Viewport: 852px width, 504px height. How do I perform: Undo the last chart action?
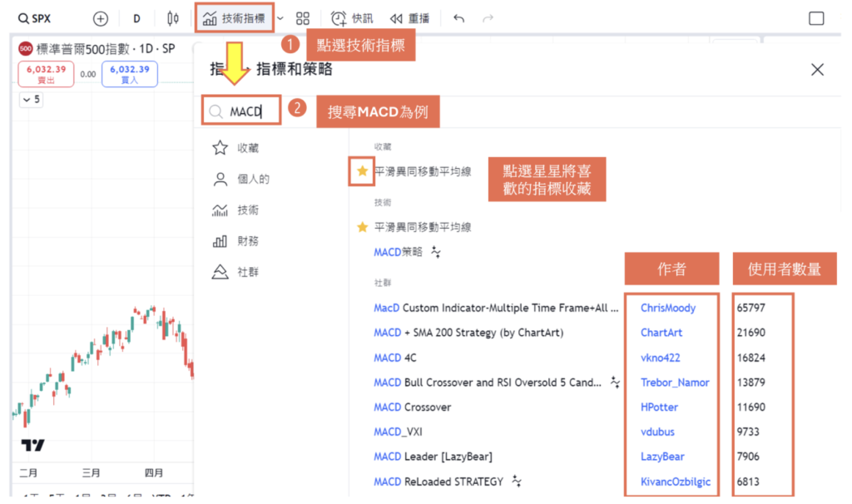coord(459,18)
